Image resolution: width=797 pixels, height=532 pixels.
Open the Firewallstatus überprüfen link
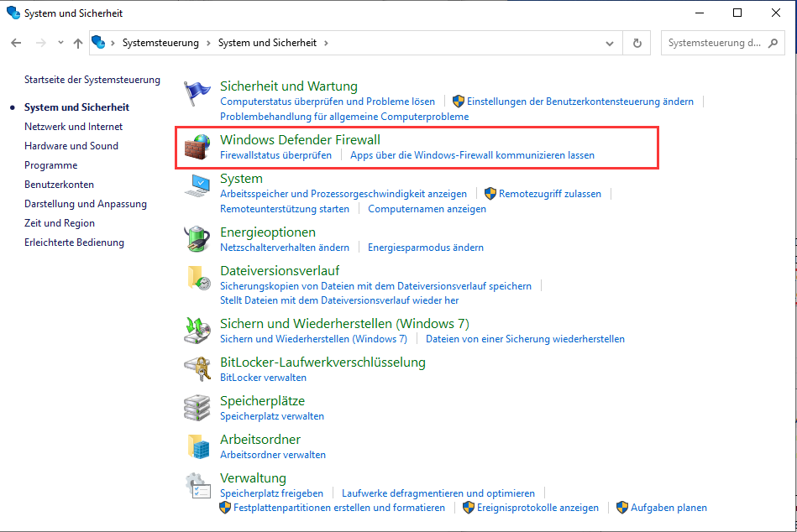[275, 155]
